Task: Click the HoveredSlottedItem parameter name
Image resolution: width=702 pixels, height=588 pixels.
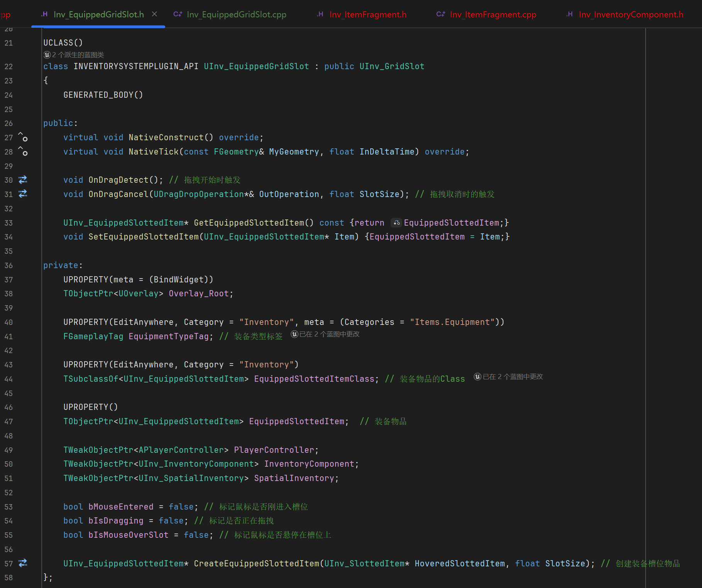Action: coord(460,564)
